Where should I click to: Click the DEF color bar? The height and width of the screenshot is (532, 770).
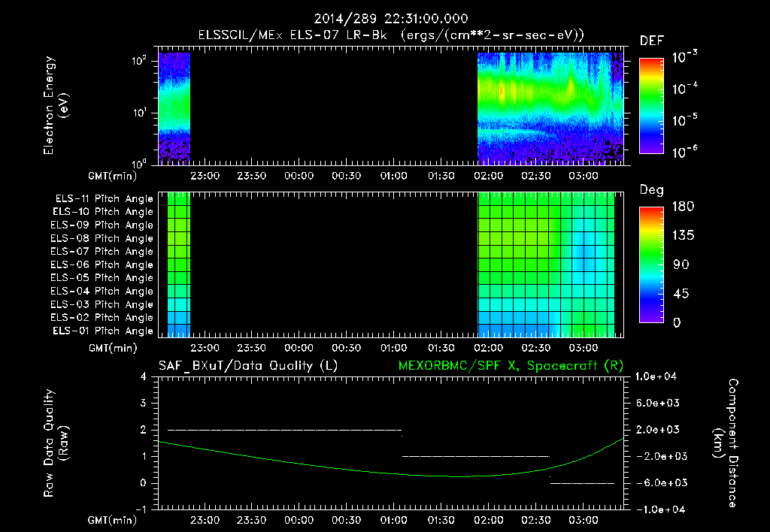651,105
